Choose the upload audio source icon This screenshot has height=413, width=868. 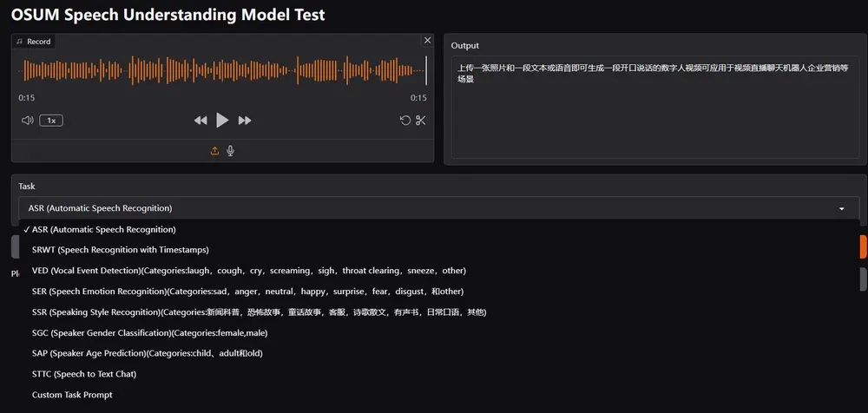214,151
